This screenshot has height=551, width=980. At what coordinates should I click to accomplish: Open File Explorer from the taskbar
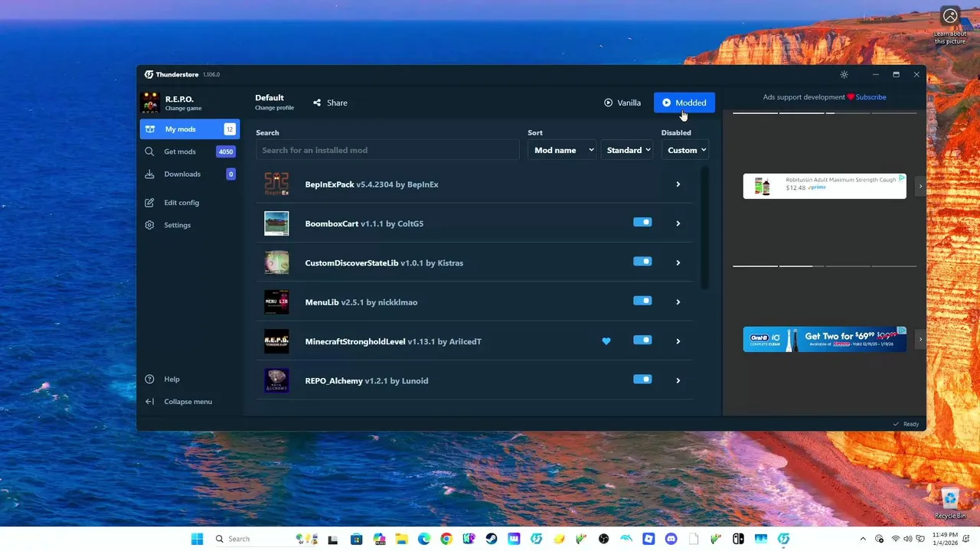pos(401,539)
